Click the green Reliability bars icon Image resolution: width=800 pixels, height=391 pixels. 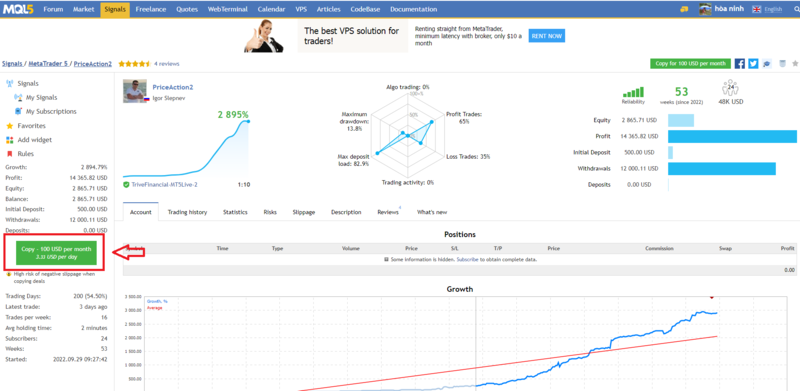pyautogui.click(x=633, y=92)
